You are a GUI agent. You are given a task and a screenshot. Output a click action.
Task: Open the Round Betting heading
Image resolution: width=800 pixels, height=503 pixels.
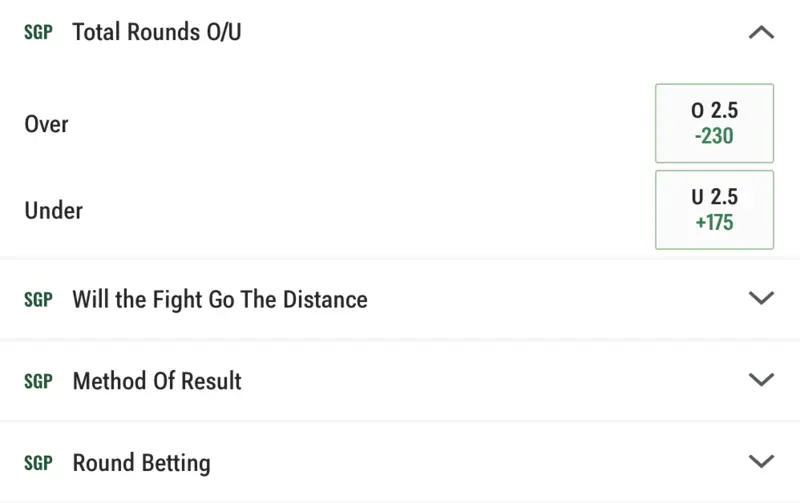[x=141, y=463]
